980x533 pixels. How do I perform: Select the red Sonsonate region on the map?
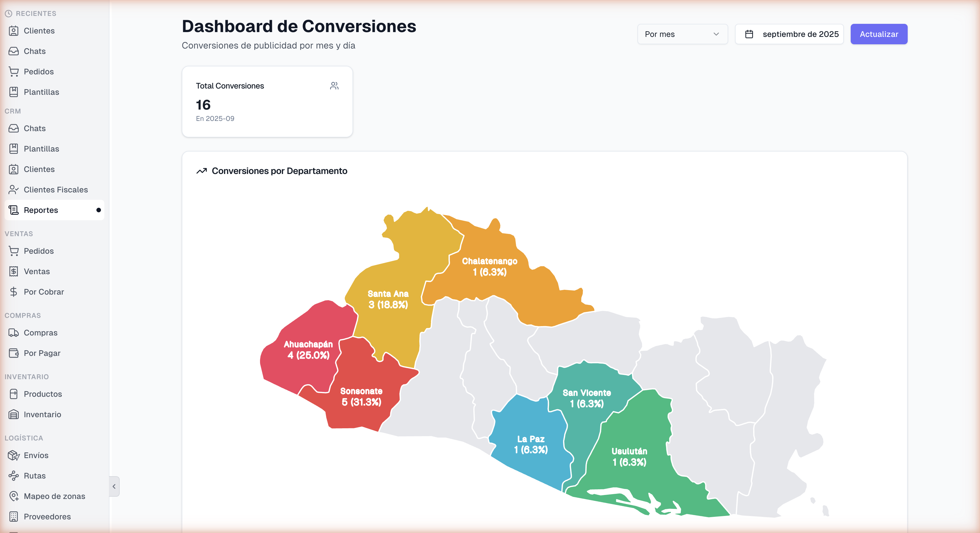coord(362,396)
